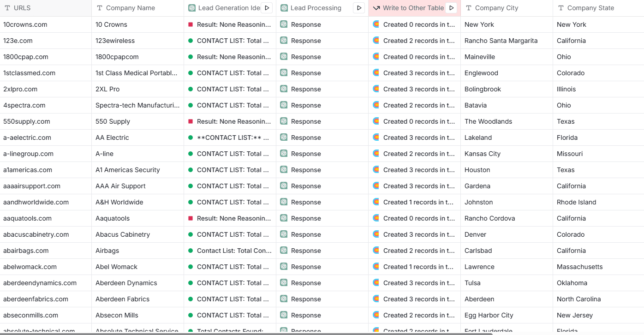Image resolution: width=644 pixels, height=335 pixels.
Task: Click the text type icon beside Company Name
Action: point(100,8)
